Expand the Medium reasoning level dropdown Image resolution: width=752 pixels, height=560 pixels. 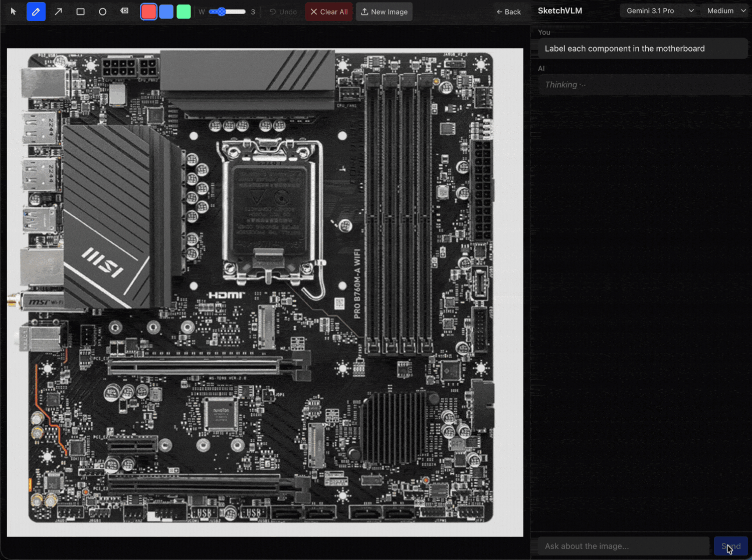[x=724, y=10]
